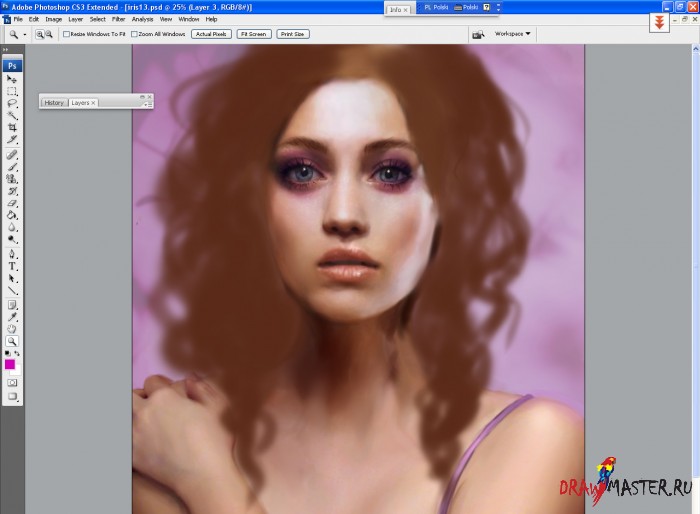
Task: Change screen mode button
Action: (12, 397)
